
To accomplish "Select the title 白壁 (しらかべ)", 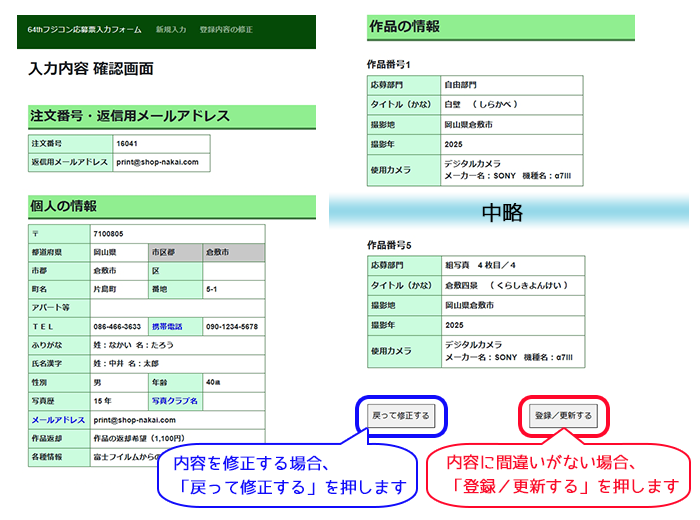I will point(481,104).
